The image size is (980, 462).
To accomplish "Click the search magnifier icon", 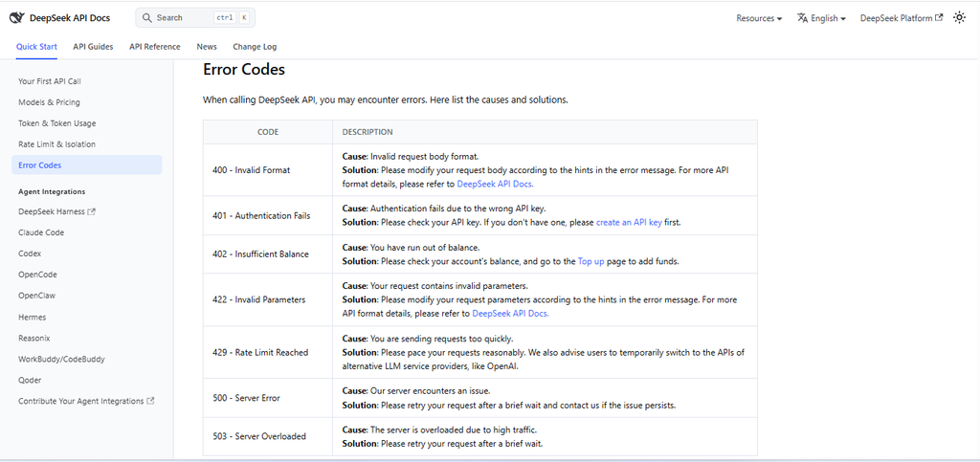I will point(146,18).
